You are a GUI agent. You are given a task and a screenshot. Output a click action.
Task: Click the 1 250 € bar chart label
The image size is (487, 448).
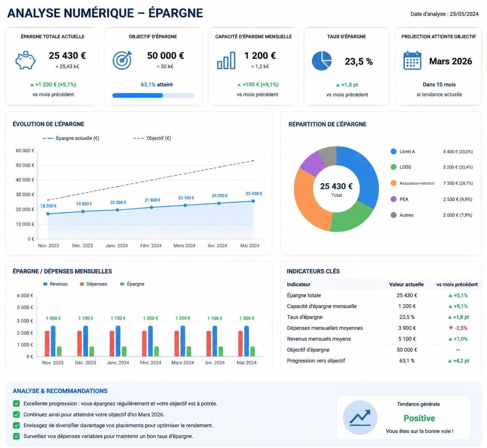183,318
